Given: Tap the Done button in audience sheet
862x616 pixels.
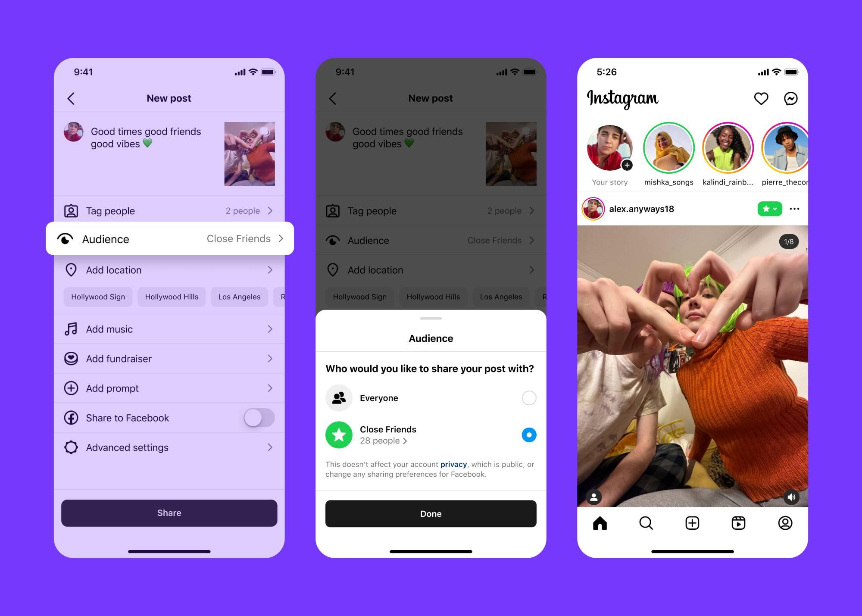Looking at the screenshot, I should 431,513.
